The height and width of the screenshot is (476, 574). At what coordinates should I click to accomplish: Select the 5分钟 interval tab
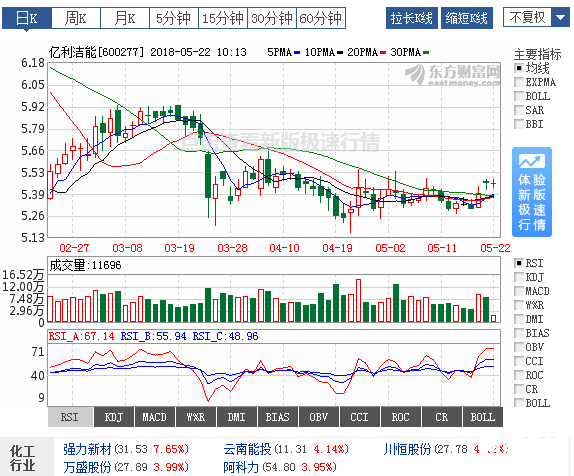[174, 18]
